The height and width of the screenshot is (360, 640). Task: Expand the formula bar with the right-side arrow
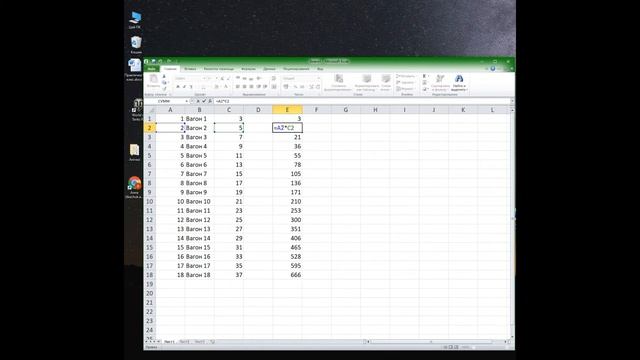(512, 101)
